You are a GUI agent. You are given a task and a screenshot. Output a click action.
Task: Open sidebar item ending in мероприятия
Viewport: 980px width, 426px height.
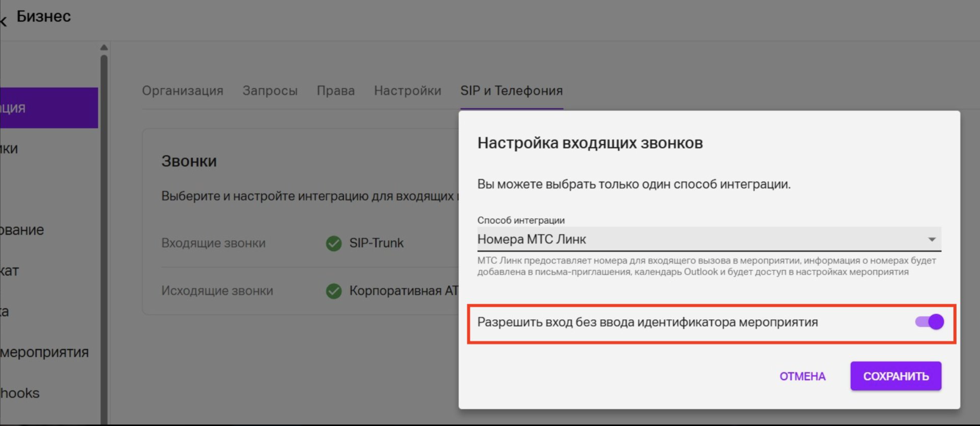pyautogui.click(x=44, y=352)
